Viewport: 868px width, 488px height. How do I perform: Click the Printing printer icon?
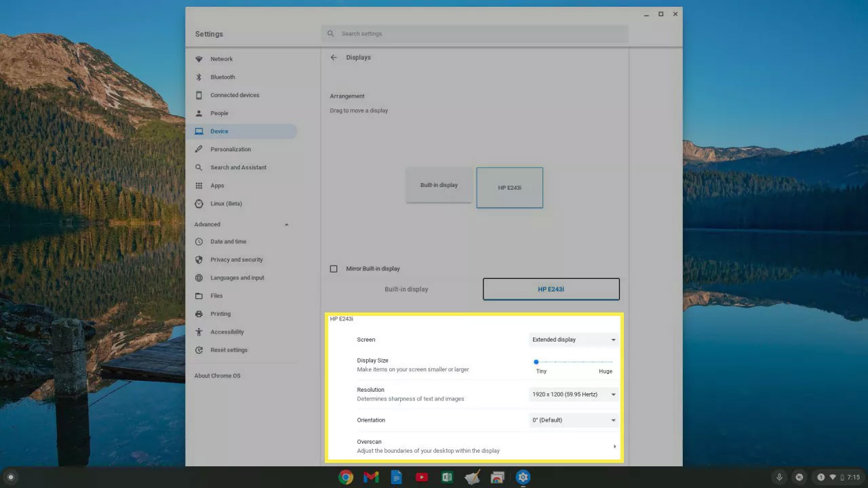199,314
